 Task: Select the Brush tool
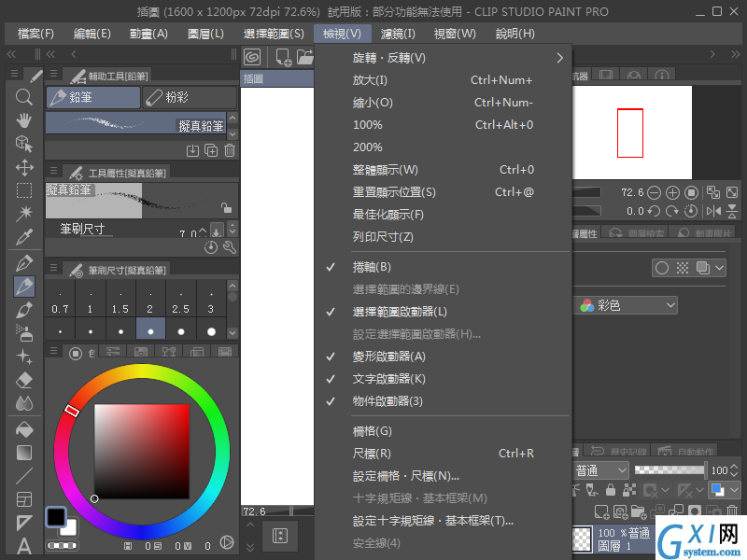click(x=24, y=310)
